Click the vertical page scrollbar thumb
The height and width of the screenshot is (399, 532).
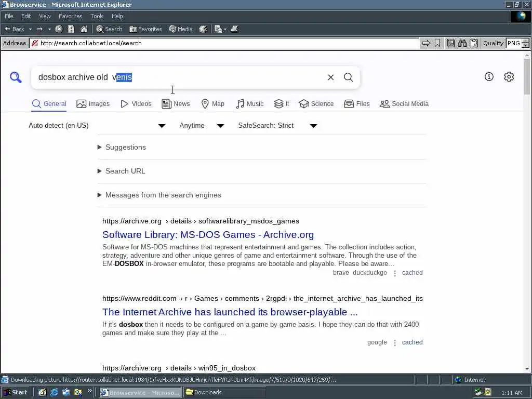tap(527, 77)
